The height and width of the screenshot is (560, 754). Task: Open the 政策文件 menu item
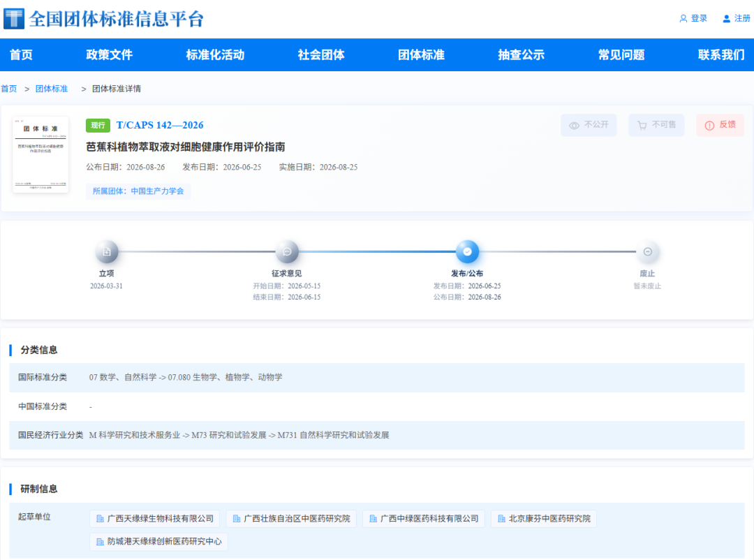109,55
